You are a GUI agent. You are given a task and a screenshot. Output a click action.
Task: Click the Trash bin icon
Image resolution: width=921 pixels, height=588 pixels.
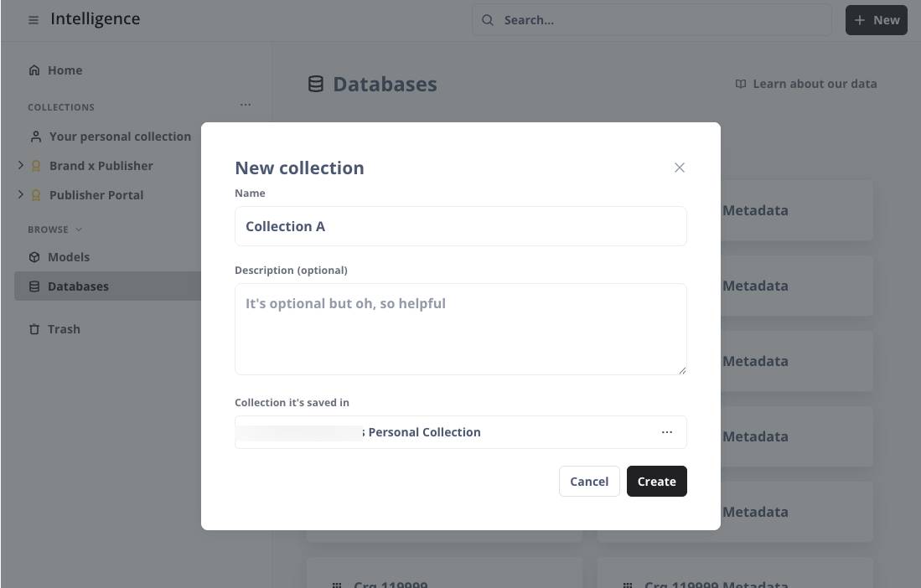coord(34,329)
